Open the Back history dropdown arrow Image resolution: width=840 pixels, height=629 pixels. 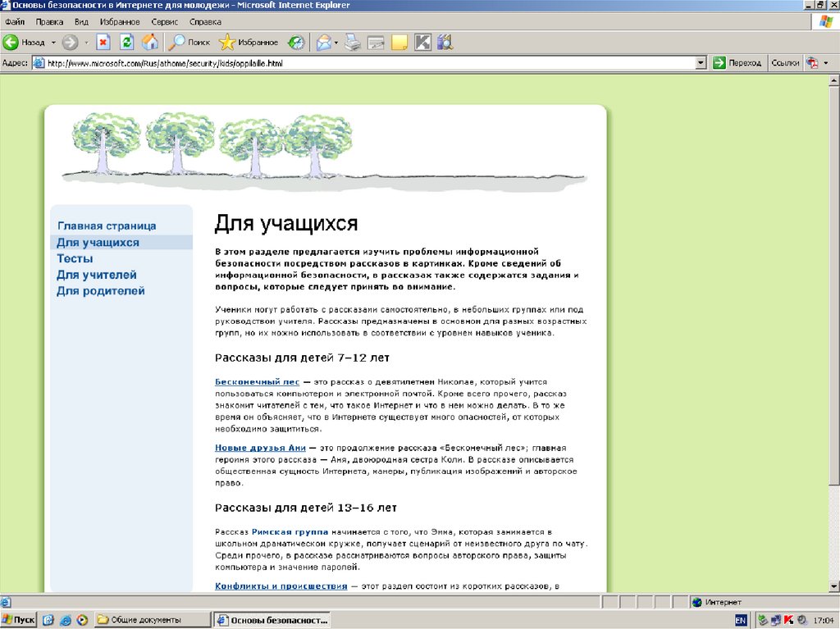pyautogui.click(x=53, y=43)
